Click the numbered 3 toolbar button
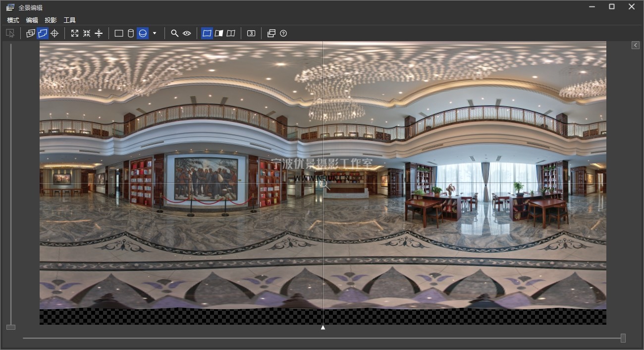Viewport: 644px width, 350px height. point(251,33)
